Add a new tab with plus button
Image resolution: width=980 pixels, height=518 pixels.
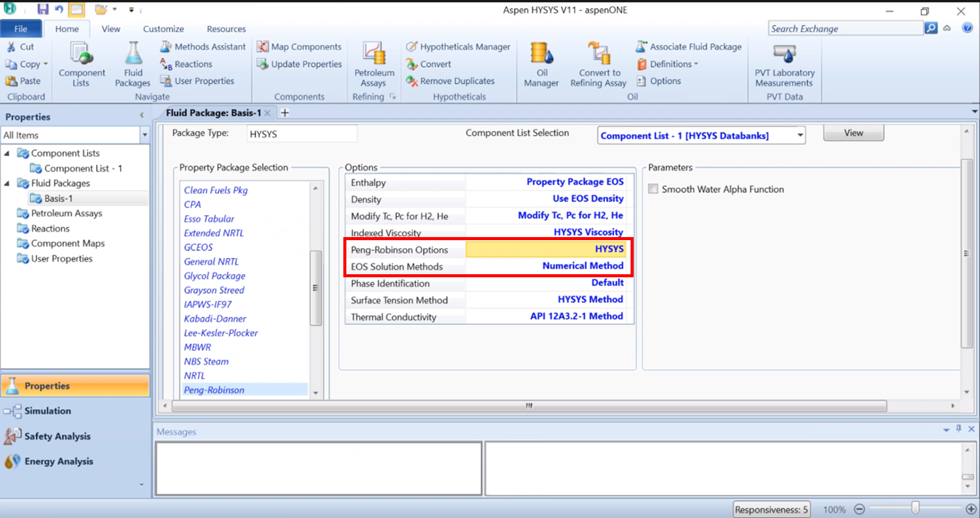pos(285,112)
